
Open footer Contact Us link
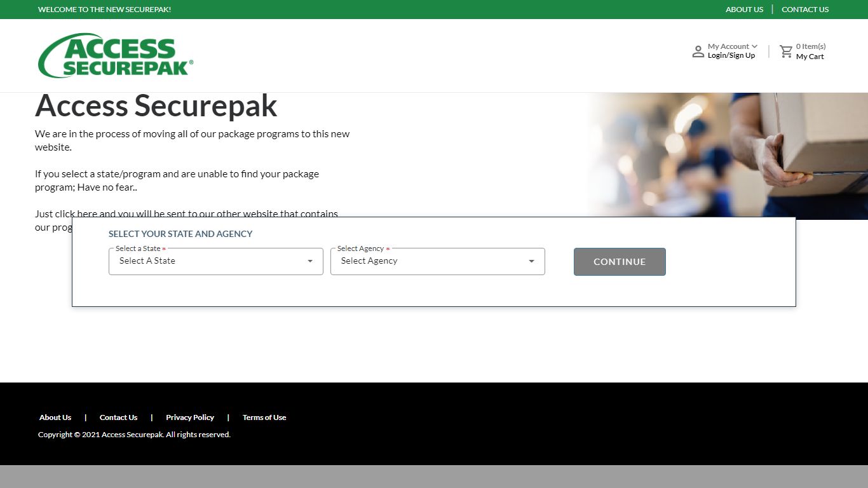click(x=118, y=417)
